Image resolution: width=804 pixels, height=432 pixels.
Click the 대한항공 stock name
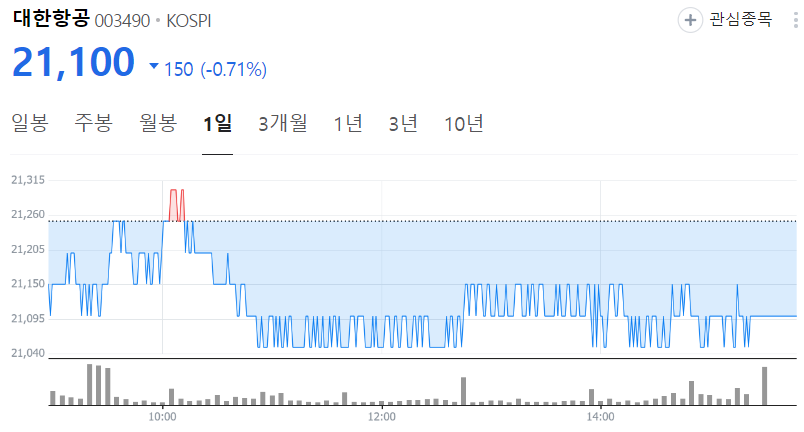51,18
